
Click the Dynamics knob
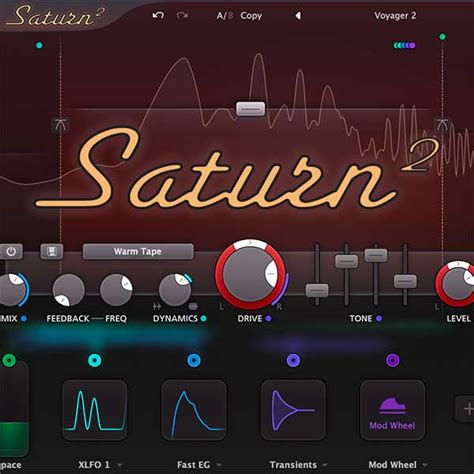[x=175, y=290]
